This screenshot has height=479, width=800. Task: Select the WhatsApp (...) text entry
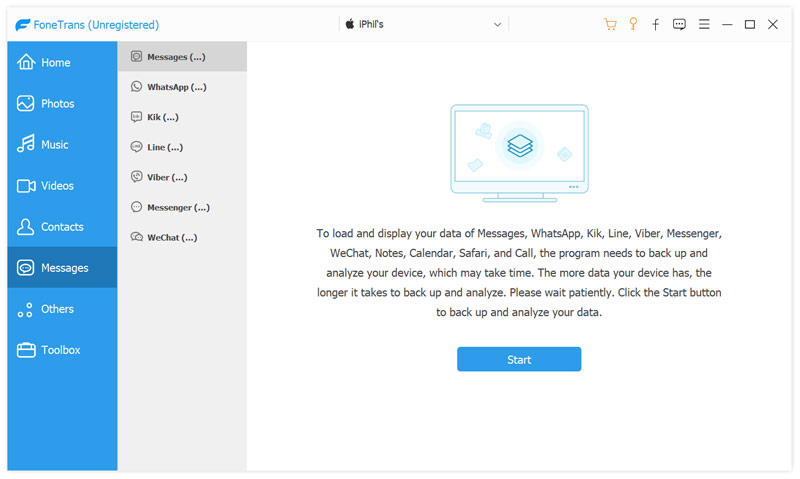pos(177,87)
